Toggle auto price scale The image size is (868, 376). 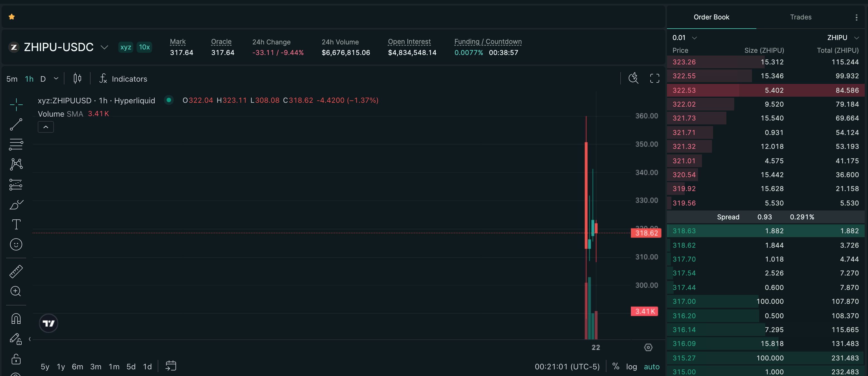[x=652, y=367]
